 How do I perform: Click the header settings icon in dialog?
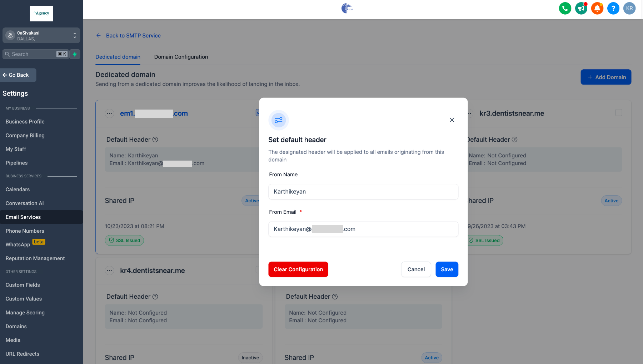(279, 120)
